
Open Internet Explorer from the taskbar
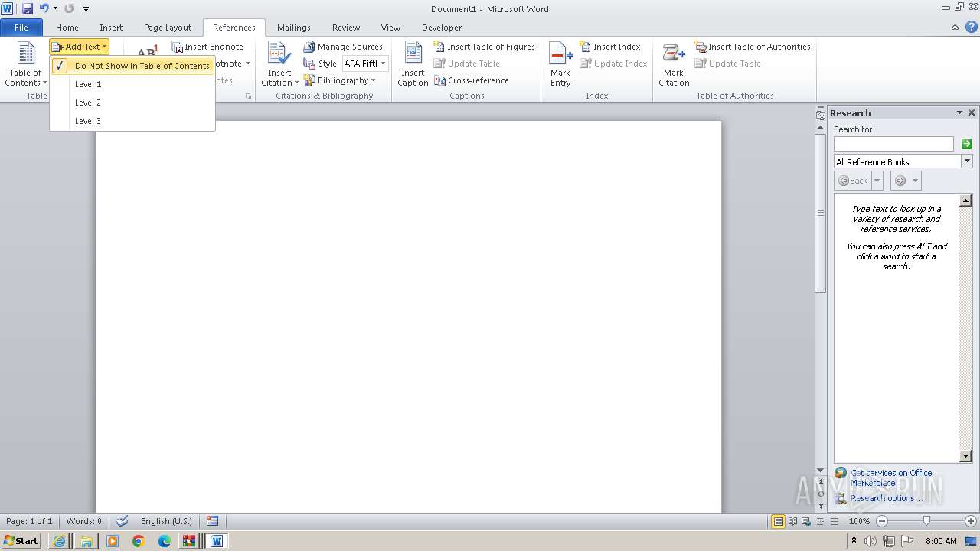coord(59,541)
